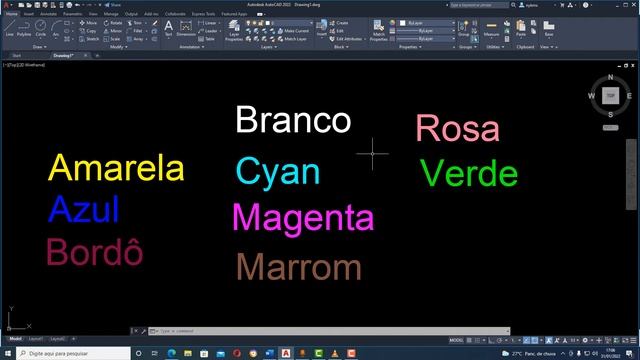Click Make Current layer button
The height and width of the screenshot is (360, 640).
(293, 31)
